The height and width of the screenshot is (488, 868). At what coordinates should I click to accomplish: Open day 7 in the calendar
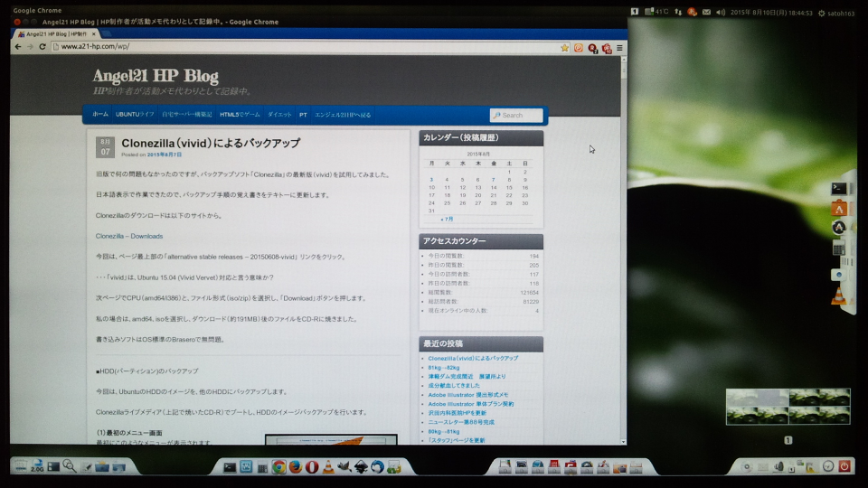[x=494, y=180]
